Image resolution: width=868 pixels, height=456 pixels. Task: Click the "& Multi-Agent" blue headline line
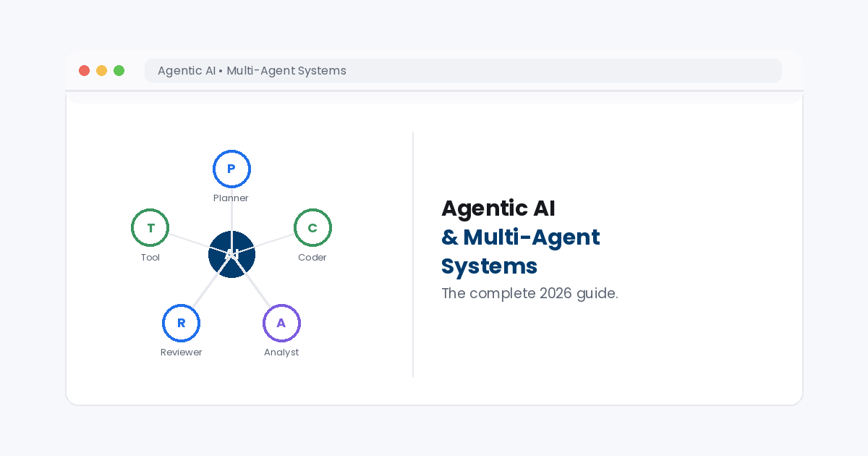point(520,237)
